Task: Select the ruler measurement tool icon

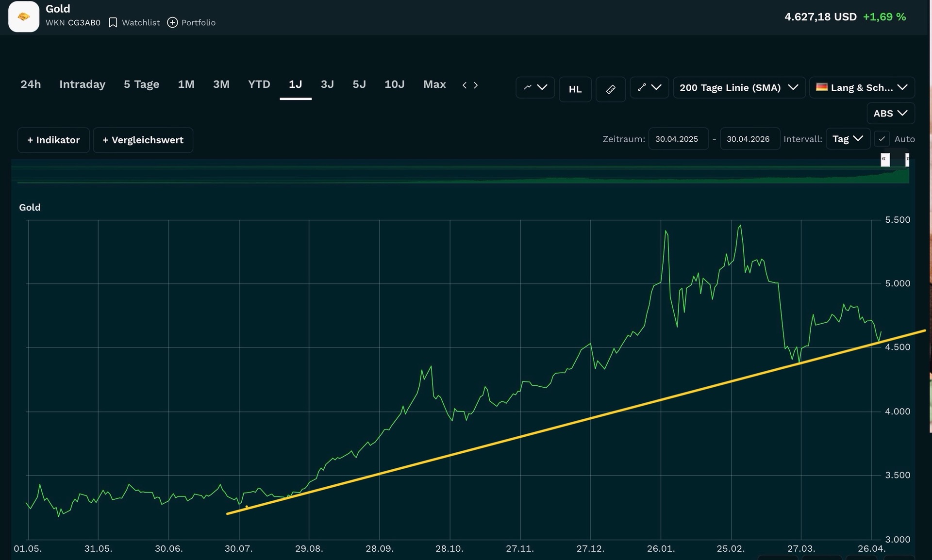Action: [x=611, y=89]
